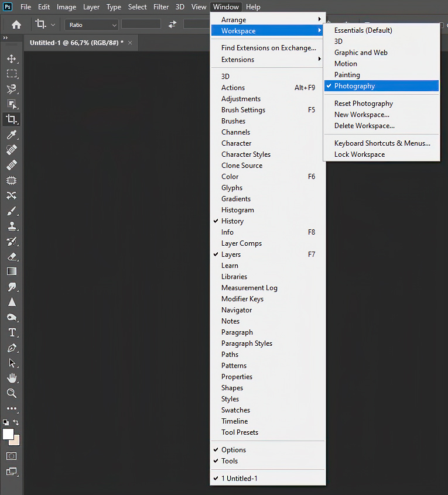Choose the Gradient tool
The height and width of the screenshot is (495, 448).
tap(11, 271)
